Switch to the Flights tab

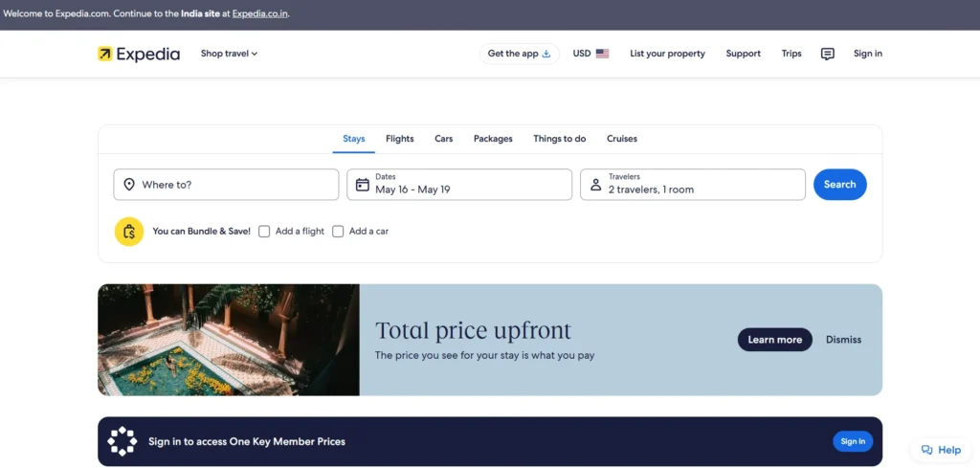pyautogui.click(x=399, y=139)
